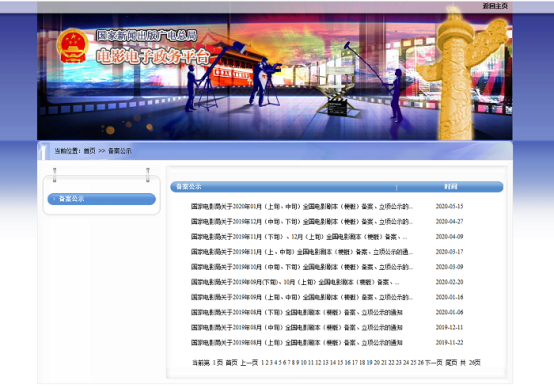Go to first page via 首页 in the pagination
Viewport: 554px width, 388px height.
click(231, 363)
